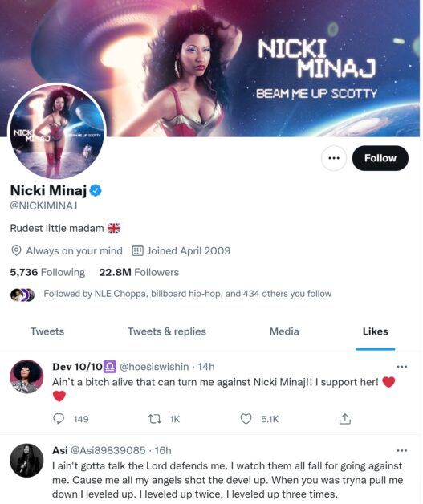Open Asi's profile avatar
The image size is (423, 504).
(26, 461)
